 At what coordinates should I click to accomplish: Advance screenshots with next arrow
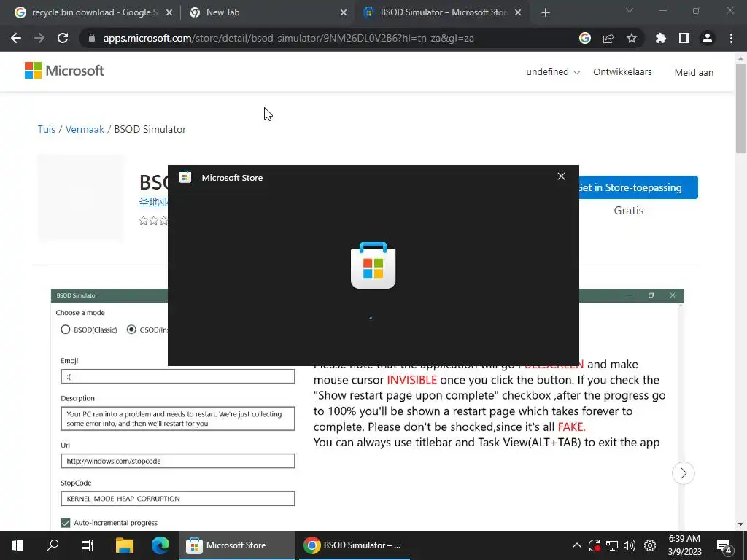[x=683, y=473]
